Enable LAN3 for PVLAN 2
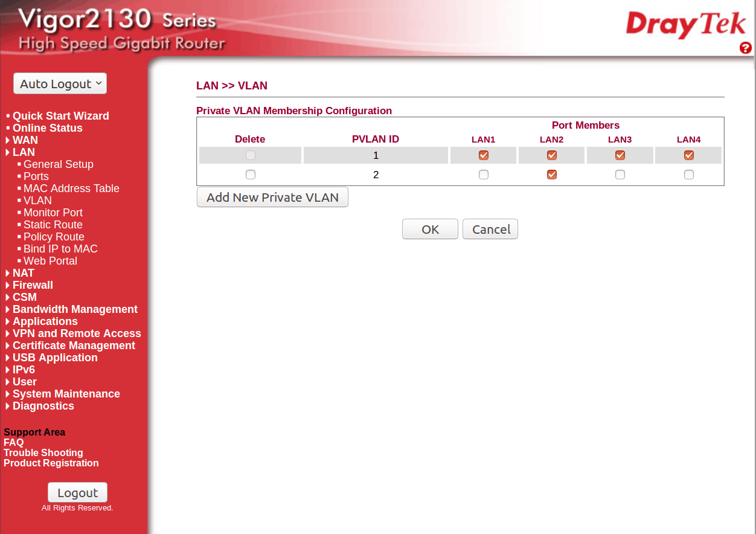This screenshot has height=534, width=756. pos(620,175)
